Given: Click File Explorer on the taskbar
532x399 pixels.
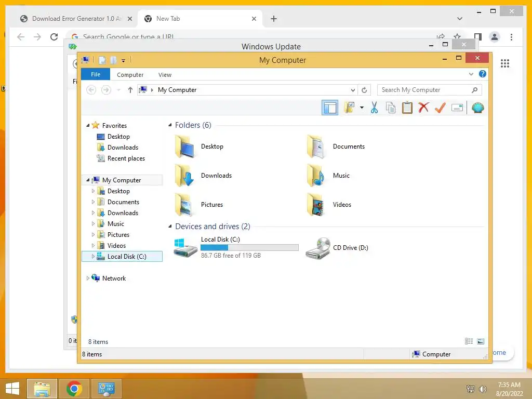Looking at the screenshot, I should 42,389.
